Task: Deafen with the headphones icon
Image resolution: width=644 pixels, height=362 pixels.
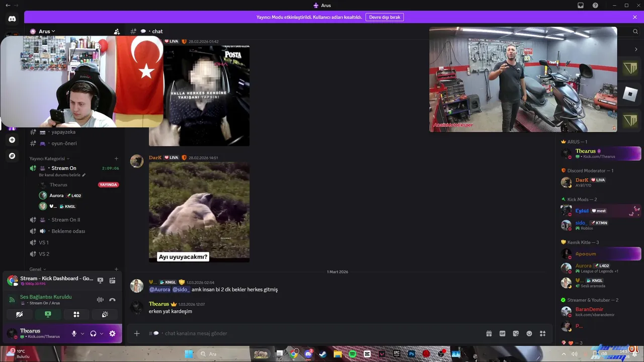Action: [x=93, y=333]
